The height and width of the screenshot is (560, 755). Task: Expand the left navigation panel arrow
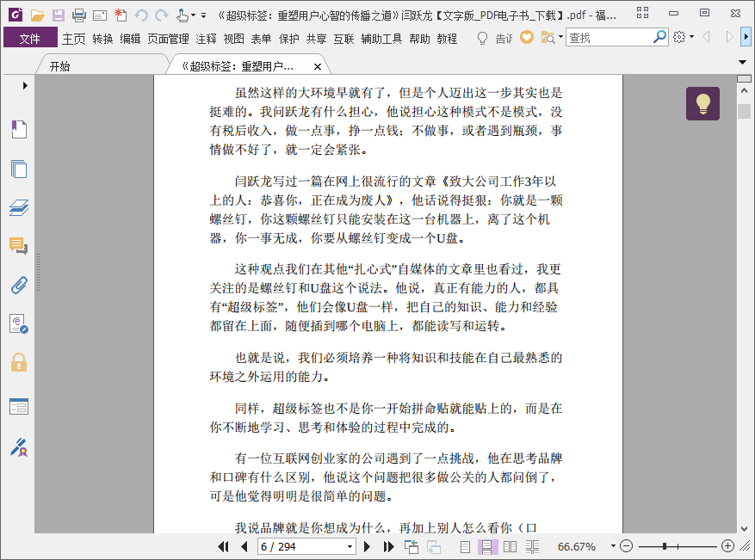coord(25,86)
